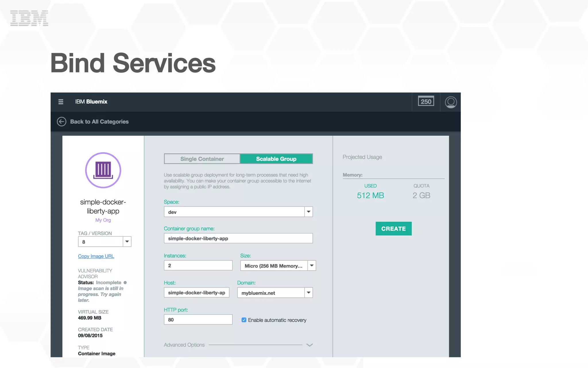Open the Size dropdown Micro option
Screen dimensions: 588x368
pyautogui.click(x=278, y=266)
